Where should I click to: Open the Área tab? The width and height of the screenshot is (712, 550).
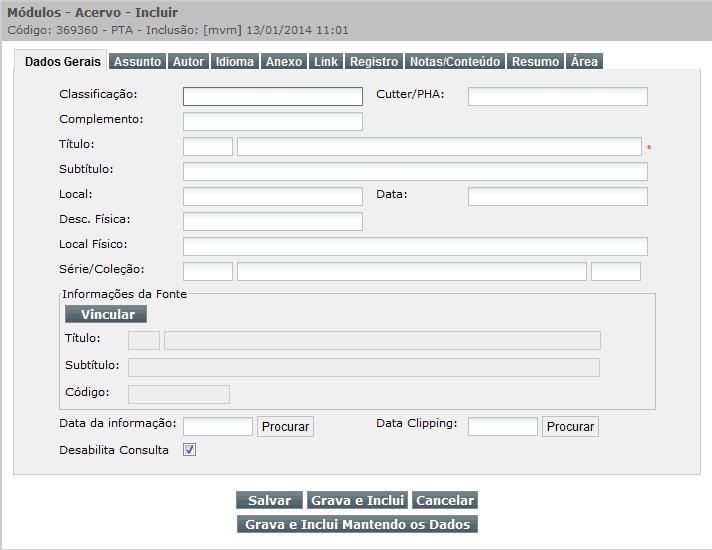(584, 61)
